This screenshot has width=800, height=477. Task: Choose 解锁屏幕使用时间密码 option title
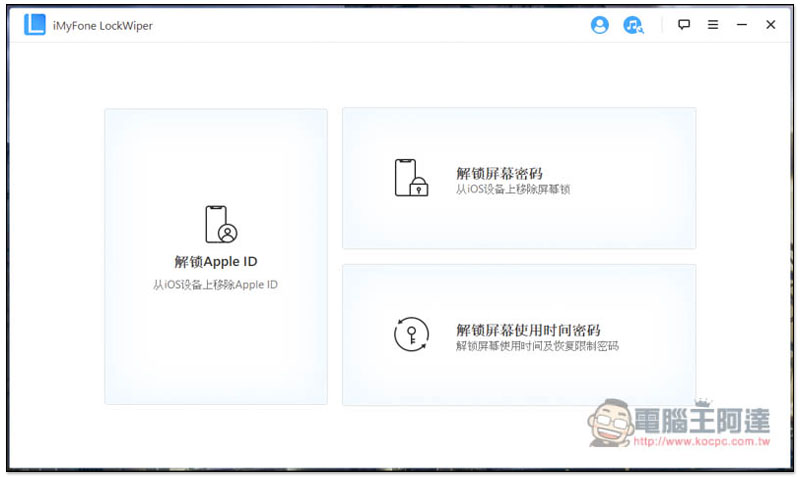coord(528,330)
